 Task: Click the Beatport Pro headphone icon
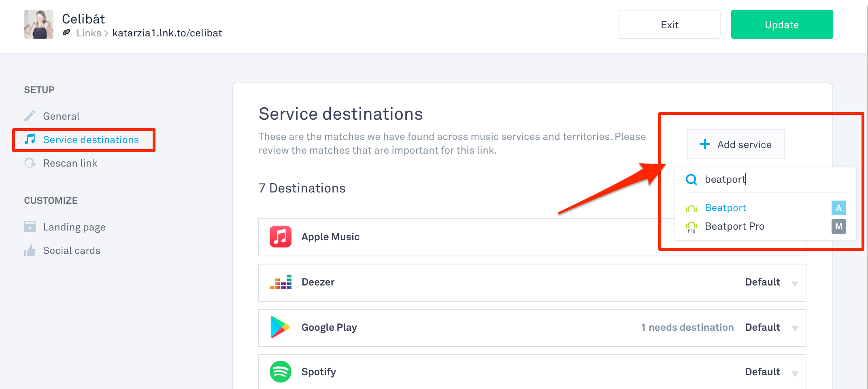pos(691,226)
